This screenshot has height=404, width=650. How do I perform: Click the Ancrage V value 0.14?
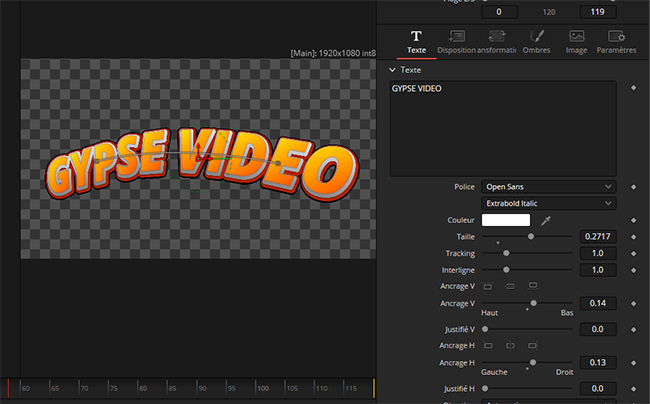598,303
